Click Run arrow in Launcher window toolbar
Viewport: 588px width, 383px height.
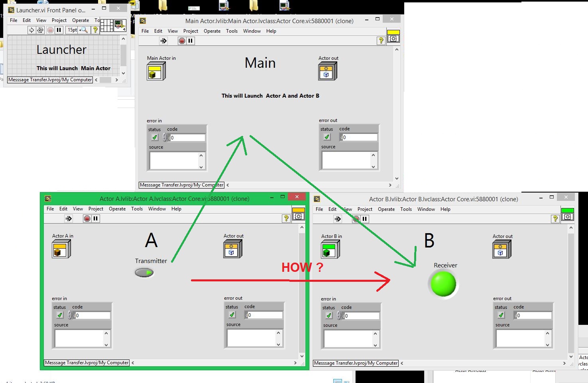(x=32, y=30)
